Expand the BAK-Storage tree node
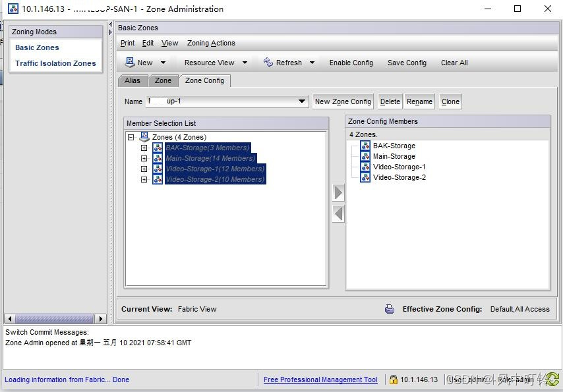The image size is (563, 392). click(x=144, y=148)
